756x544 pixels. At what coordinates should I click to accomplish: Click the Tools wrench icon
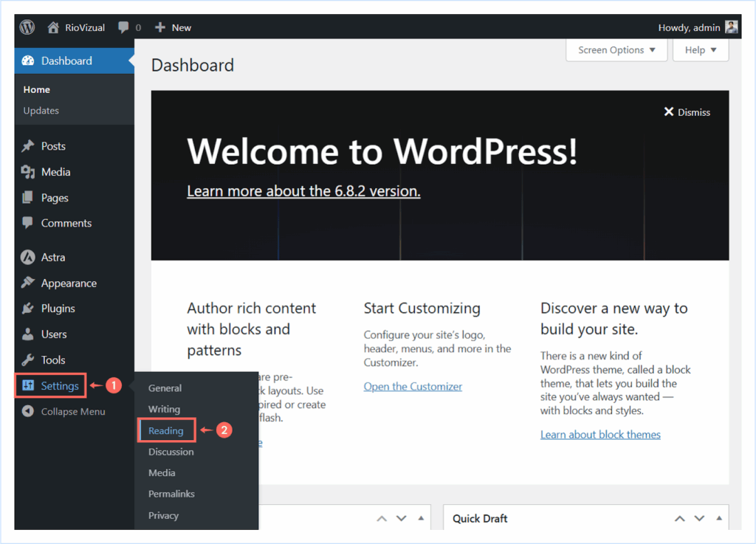[28, 360]
